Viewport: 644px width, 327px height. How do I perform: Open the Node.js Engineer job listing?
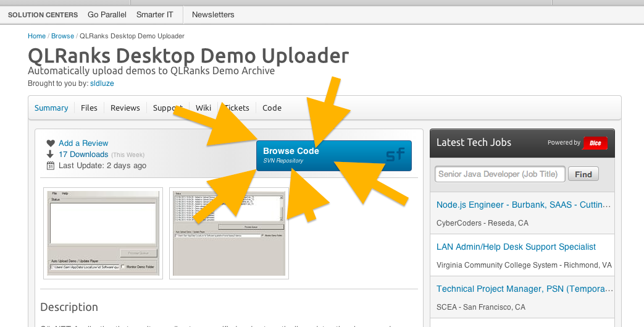[x=524, y=205]
